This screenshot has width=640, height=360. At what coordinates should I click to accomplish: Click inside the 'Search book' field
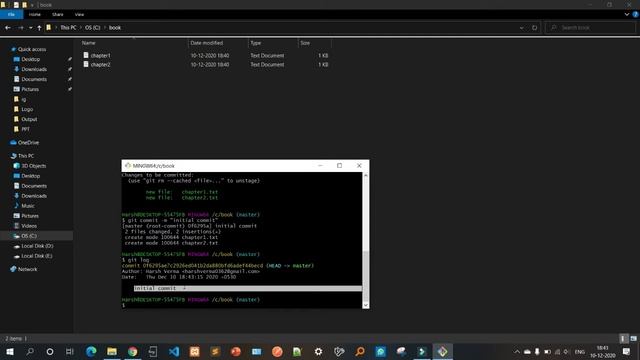[x=590, y=28]
